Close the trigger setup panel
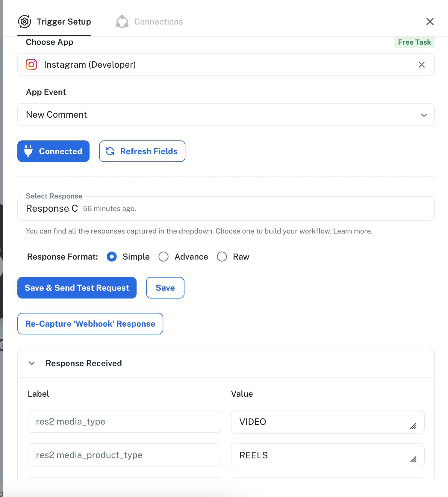 [430, 22]
